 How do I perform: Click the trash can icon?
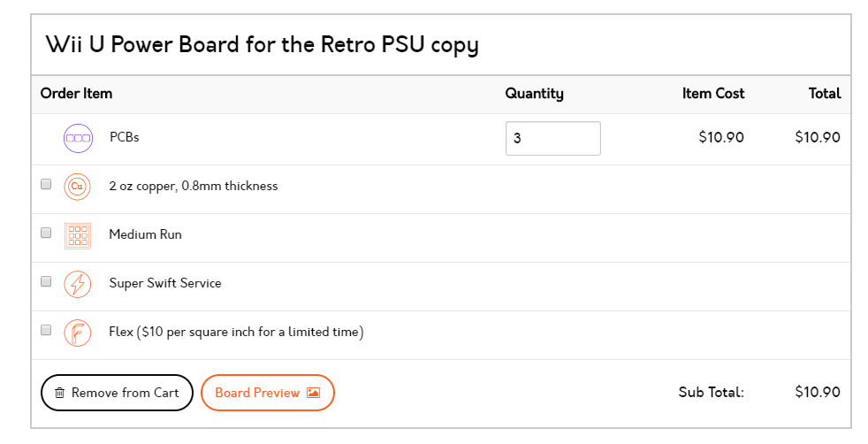pyautogui.click(x=60, y=393)
